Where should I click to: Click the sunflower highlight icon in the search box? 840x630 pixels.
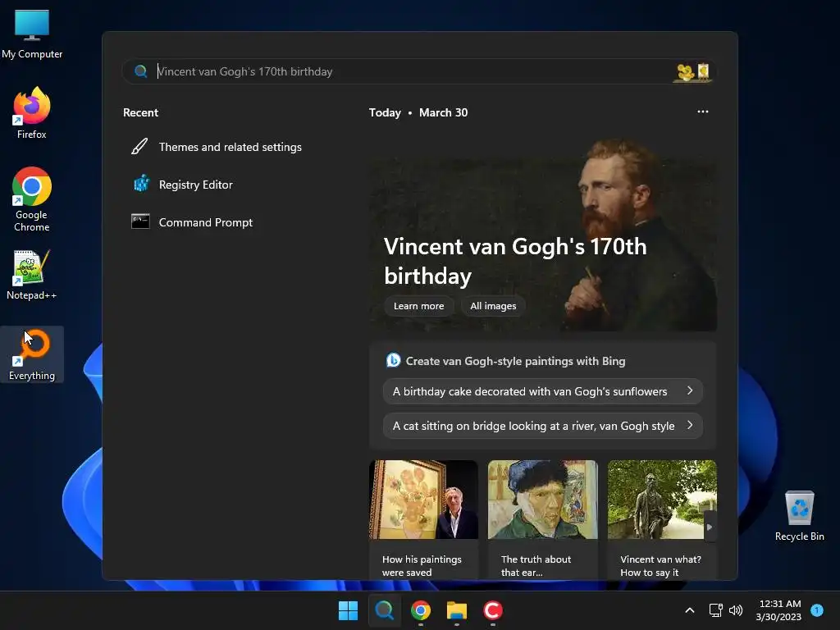pyautogui.click(x=692, y=72)
